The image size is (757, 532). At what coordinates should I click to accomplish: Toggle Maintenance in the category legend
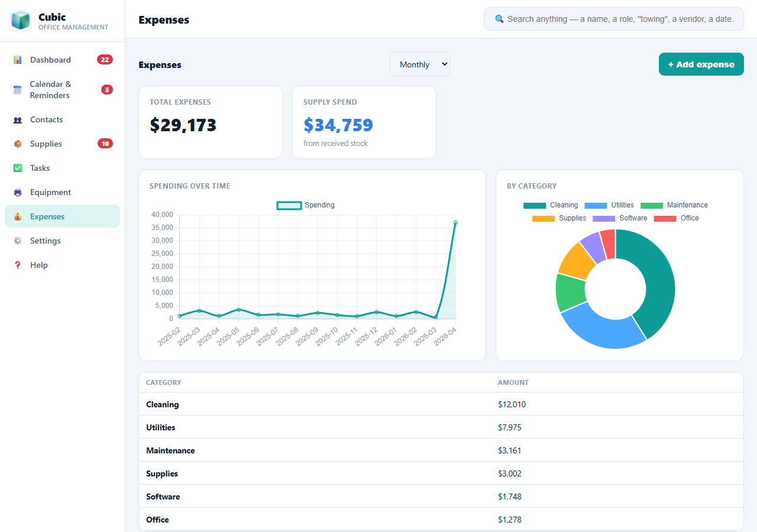pyautogui.click(x=674, y=205)
